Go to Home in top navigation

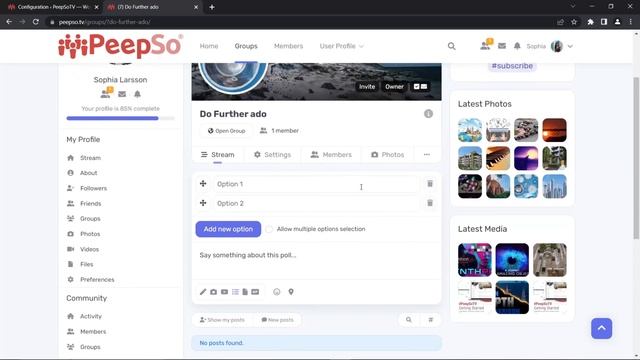[209, 46]
